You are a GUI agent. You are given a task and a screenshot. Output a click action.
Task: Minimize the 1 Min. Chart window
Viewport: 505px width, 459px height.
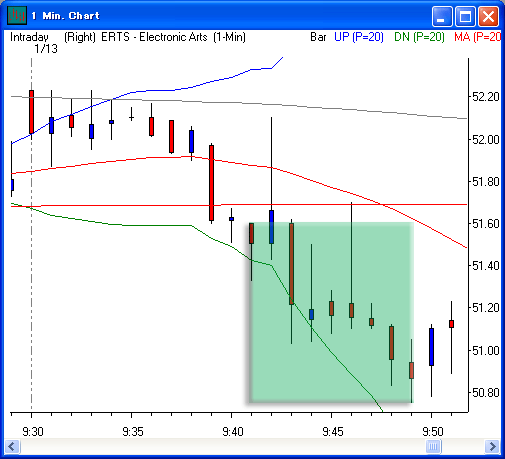[x=442, y=16]
